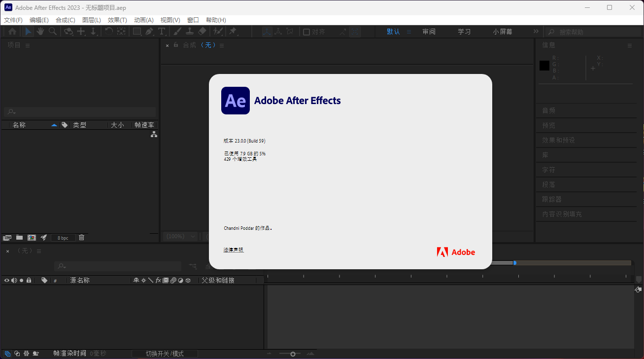Select the Hand tool
This screenshot has height=359, width=644.
point(40,32)
